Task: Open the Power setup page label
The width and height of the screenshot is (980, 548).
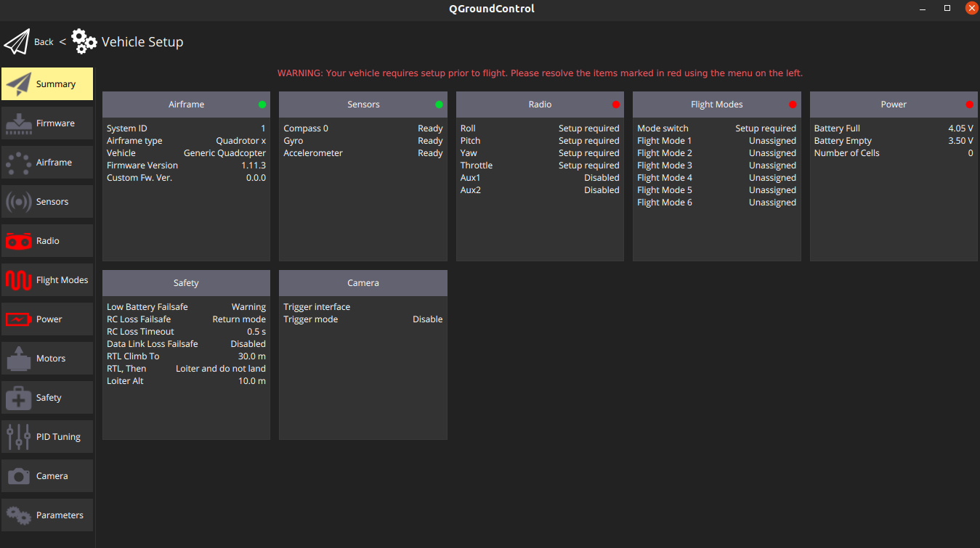Action: (49, 319)
